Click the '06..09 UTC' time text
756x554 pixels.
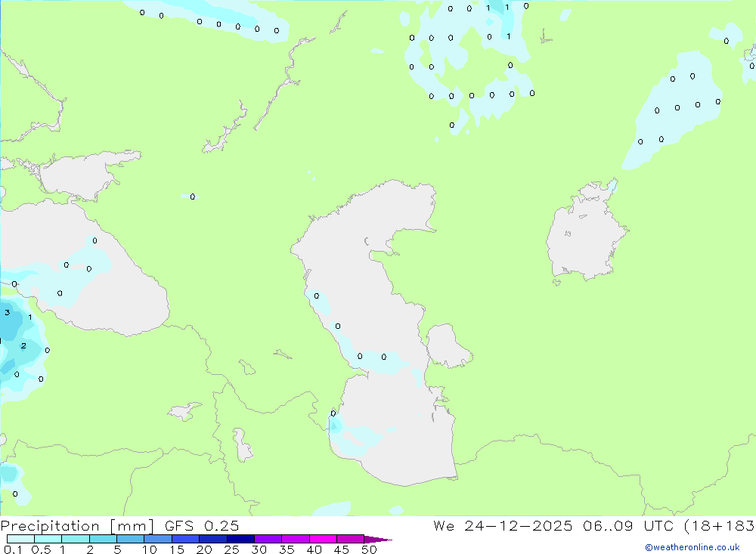(627, 525)
